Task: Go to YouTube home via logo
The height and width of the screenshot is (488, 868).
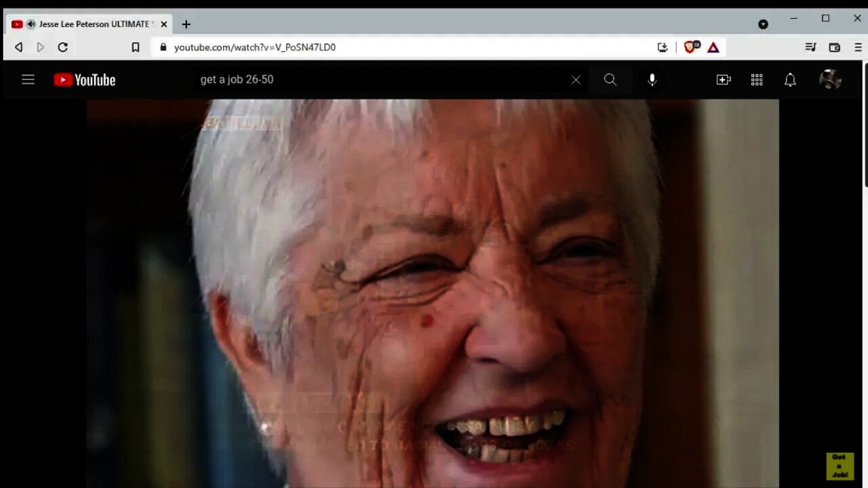Action: pos(85,80)
